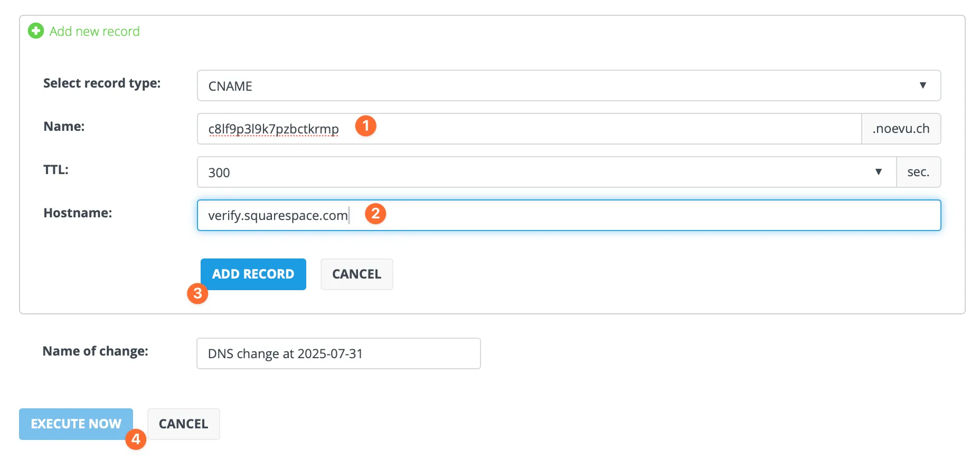Click the Name of change input field
Viewport: 980px width, 460px height.
pyautogui.click(x=338, y=353)
